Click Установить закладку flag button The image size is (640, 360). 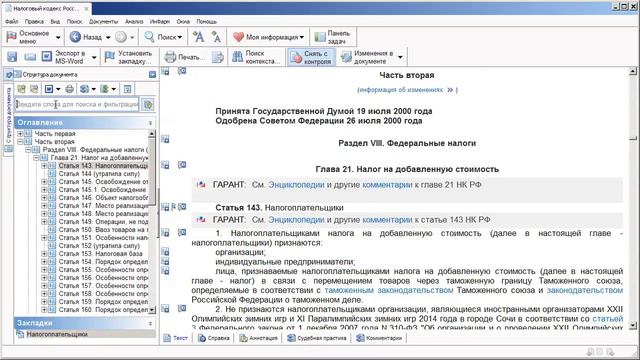tap(129, 57)
